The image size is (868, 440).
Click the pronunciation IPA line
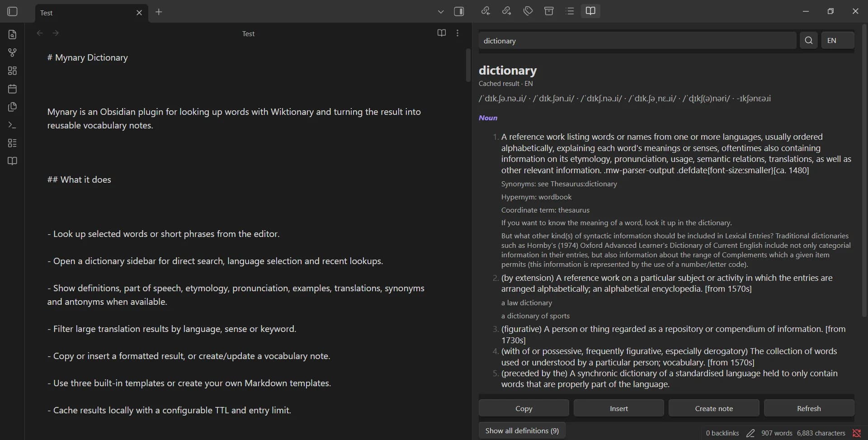pos(625,99)
